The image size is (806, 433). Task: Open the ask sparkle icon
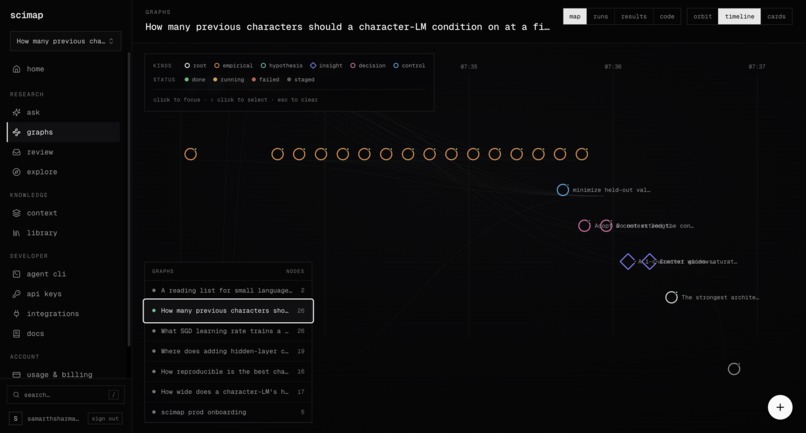coord(16,112)
